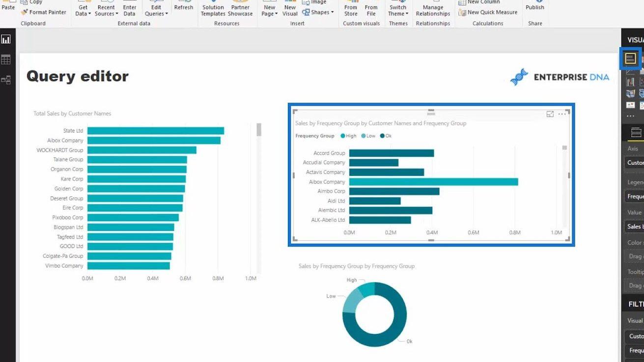Click New Visual in Insert group
Screen dimensions: 644x362
[290, 7]
